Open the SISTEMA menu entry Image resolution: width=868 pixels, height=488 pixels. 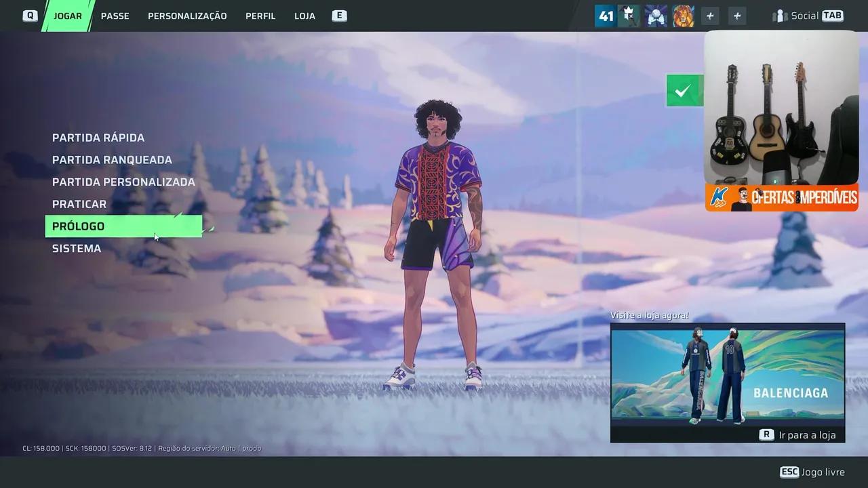point(76,248)
